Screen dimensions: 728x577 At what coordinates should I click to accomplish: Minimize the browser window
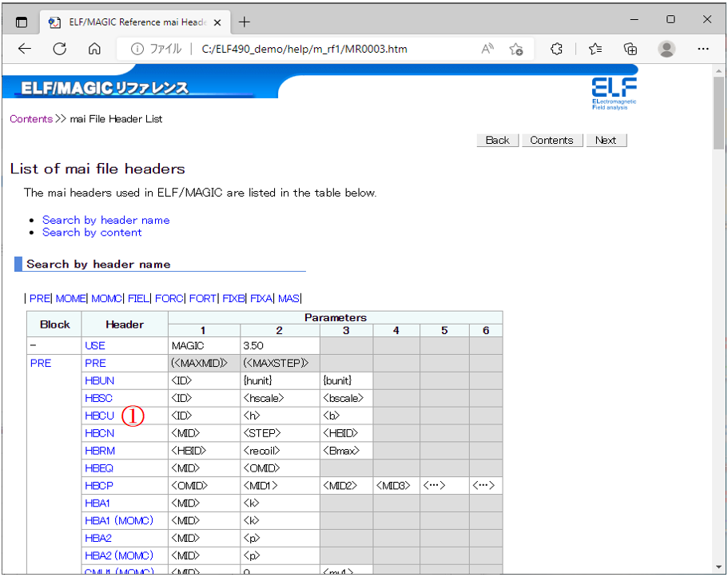tap(635, 19)
